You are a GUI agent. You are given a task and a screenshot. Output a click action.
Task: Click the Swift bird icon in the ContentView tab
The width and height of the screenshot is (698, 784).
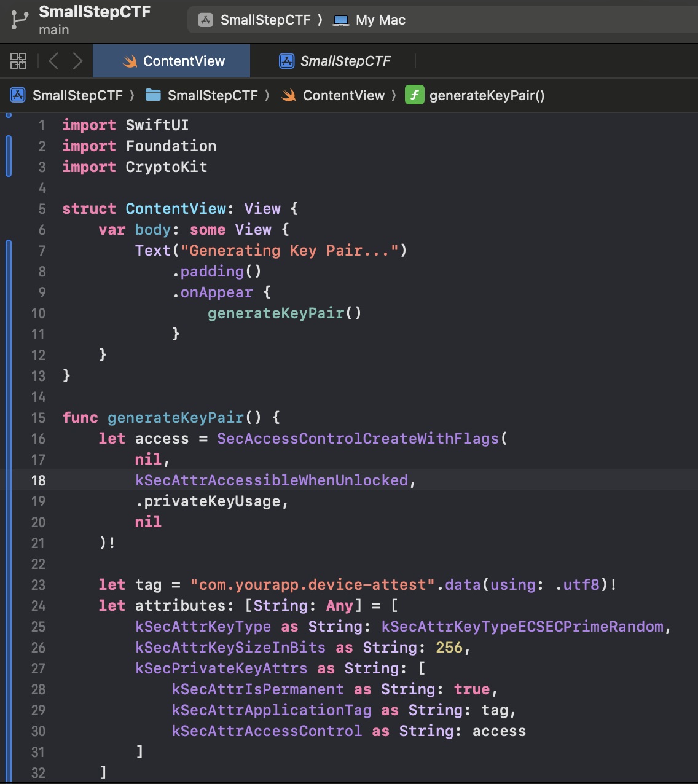tap(130, 61)
